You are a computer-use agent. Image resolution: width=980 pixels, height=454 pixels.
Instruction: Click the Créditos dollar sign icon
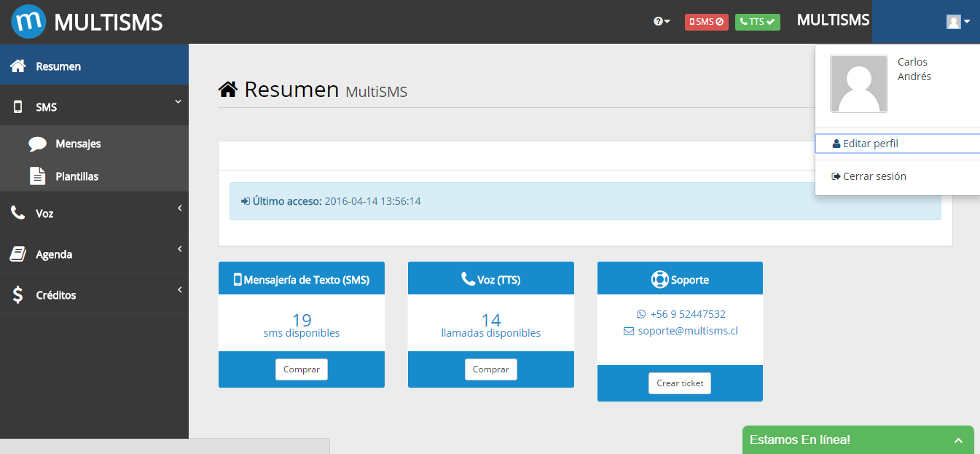tap(17, 295)
